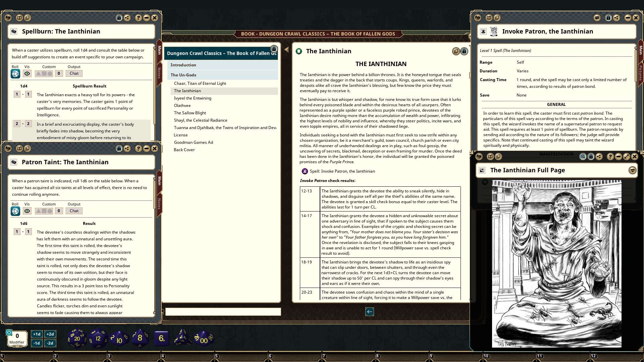Toggle the Patron Taint visibility eye
The image size is (644, 362).
(x=27, y=211)
